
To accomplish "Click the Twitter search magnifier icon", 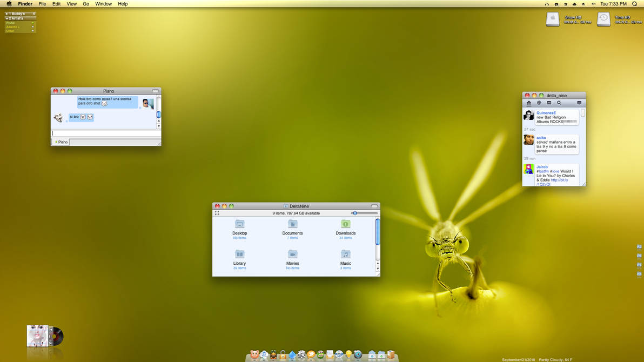I will pos(559,103).
